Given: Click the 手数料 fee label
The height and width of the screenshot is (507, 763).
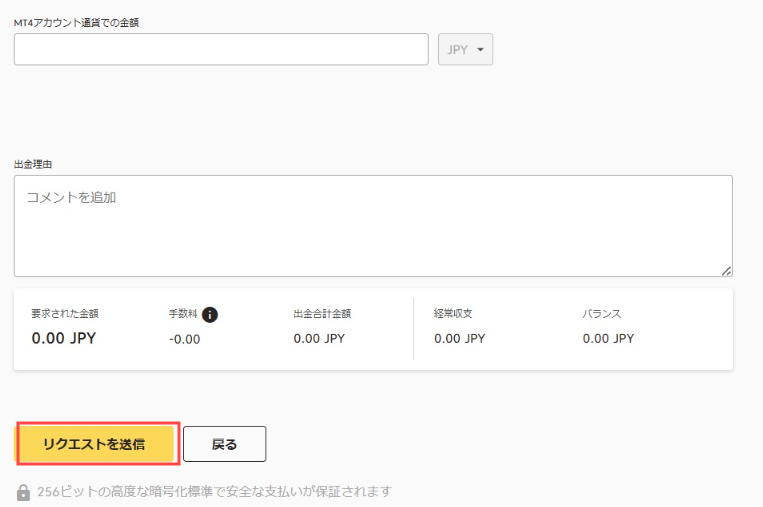Looking at the screenshot, I should click(182, 314).
